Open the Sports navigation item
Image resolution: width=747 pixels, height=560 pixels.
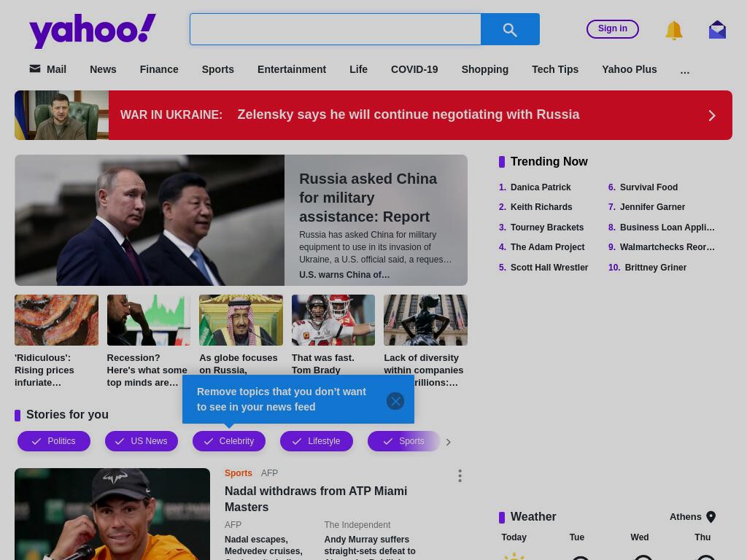click(x=217, y=69)
